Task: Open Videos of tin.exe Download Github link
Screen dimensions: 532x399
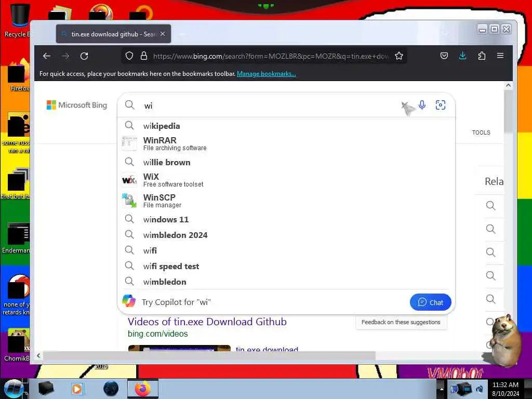Action: pyautogui.click(x=207, y=322)
